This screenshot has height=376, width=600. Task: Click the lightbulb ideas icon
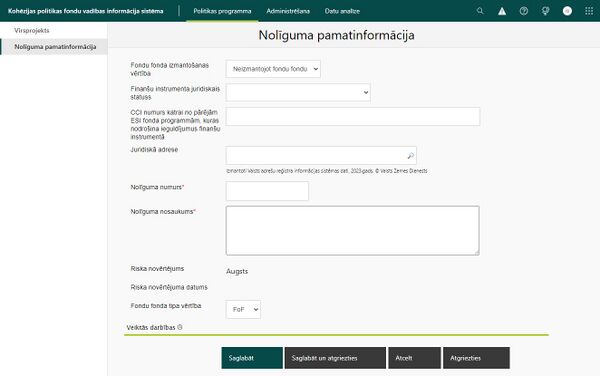(545, 11)
